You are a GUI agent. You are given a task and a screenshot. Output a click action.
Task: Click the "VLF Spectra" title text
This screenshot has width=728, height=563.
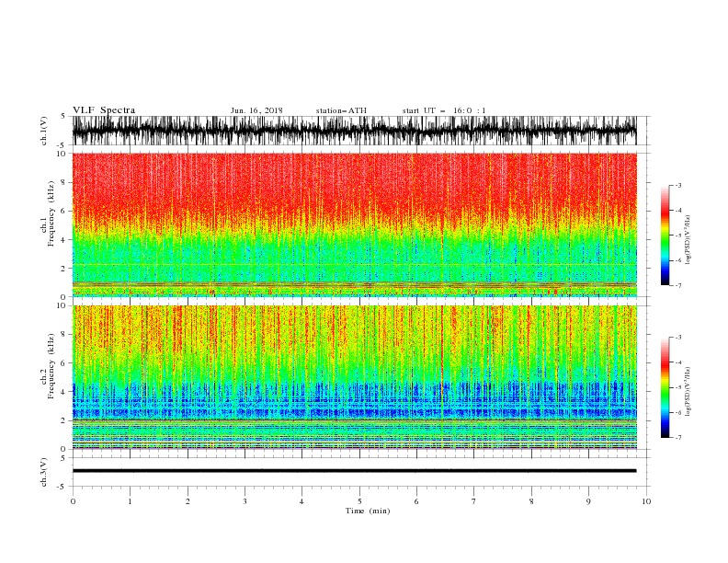pos(104,110)
